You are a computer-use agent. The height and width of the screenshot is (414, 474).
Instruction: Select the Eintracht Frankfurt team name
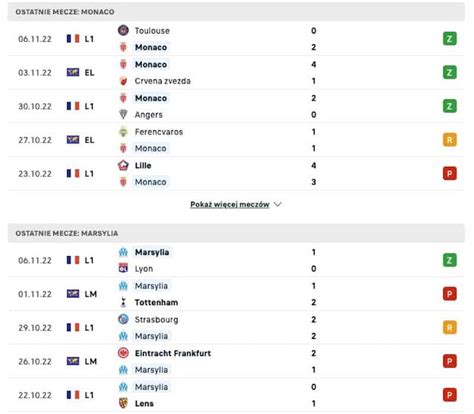[173, 353]
